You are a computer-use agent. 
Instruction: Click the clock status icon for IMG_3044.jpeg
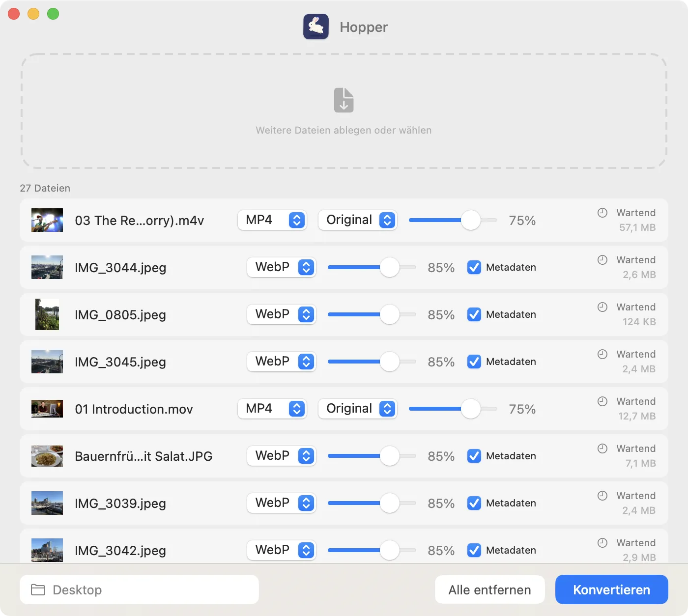pyautogui.click(x=602, y=260)
